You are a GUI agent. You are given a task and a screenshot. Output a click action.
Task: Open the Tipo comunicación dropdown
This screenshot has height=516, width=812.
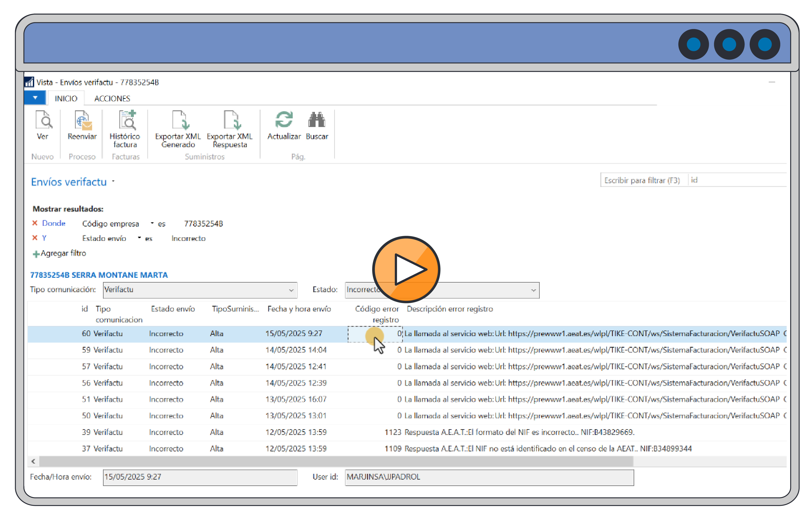point(291,290)
